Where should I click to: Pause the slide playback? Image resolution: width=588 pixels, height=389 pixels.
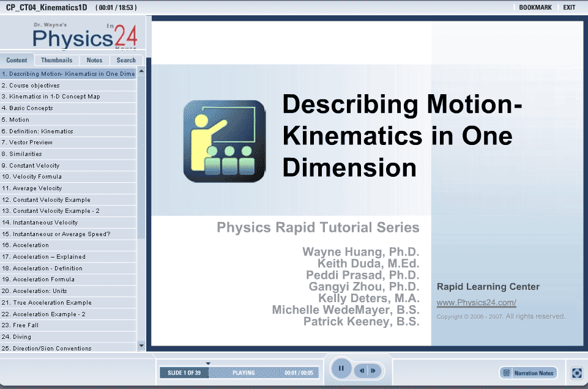click(x=341, y=369)
